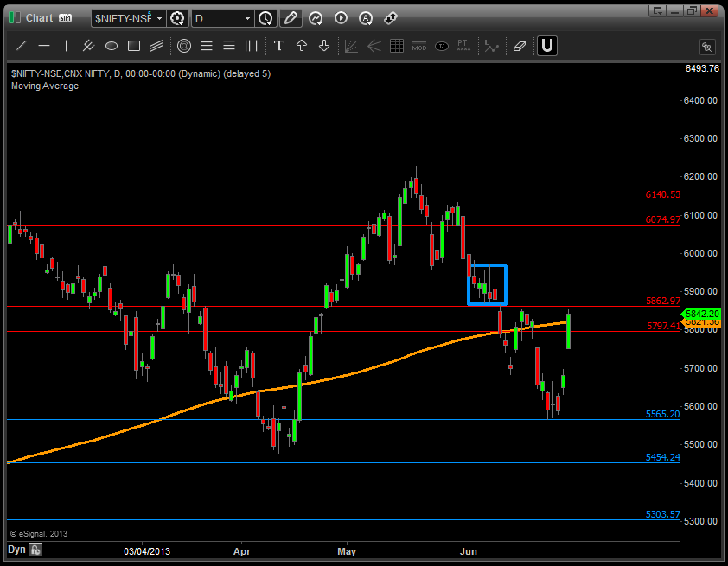
Task: Select the rectangle drawing tool
Action: tap(134, 46)
